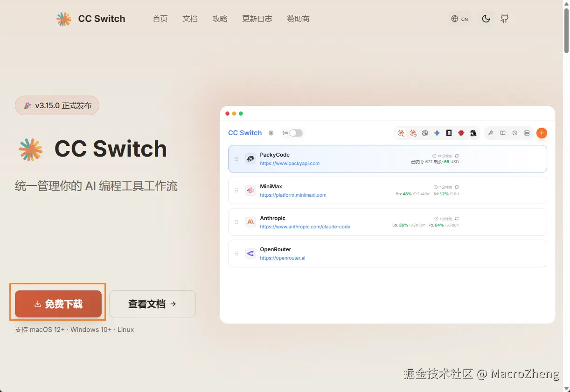Viewport: 570px width, 392px height.
Task: Switch to dark mode with the moon icon
Action: pyautogui.click(x=486, y=19)
